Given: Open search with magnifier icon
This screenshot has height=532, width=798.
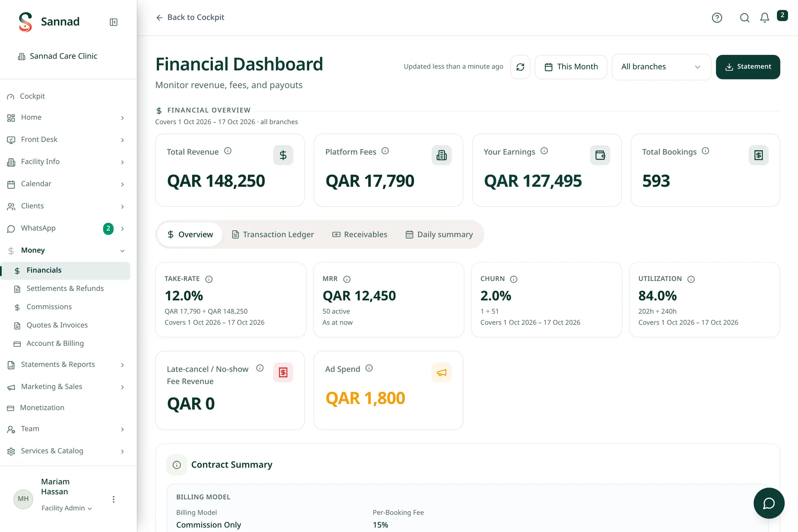Looking at the screenshot, I should [x=745, y=17].
